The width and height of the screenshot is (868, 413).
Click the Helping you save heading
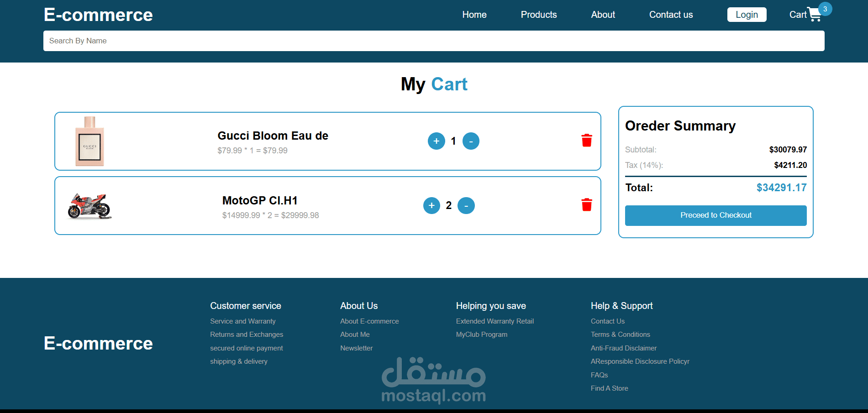click(491, 306)
